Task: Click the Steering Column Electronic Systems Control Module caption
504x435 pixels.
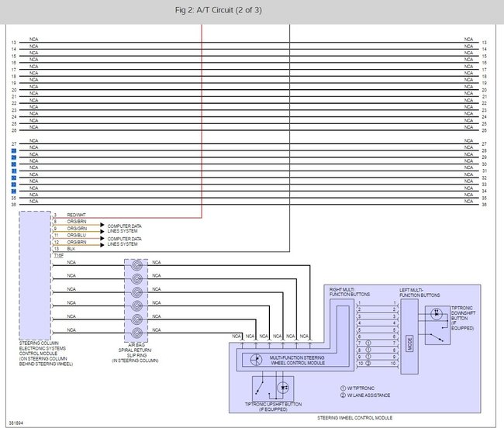Action: pyautogui.click(x=46, y=354)
